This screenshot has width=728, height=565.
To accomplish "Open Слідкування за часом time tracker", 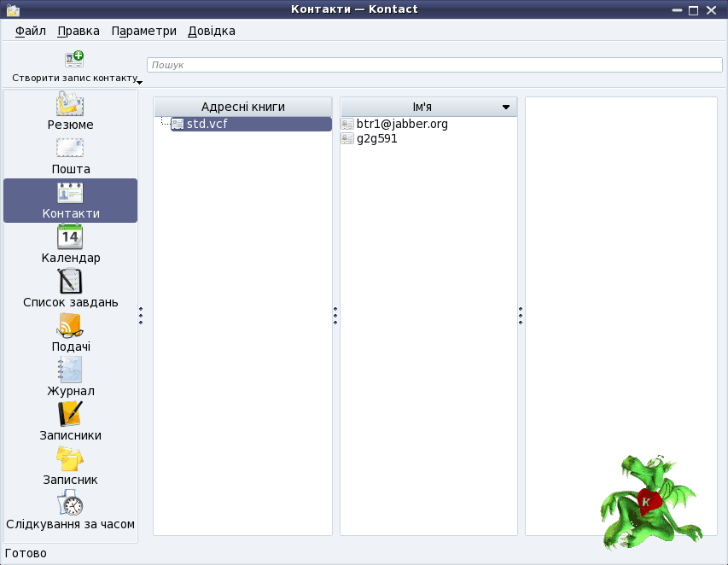I will coord(70,511).
